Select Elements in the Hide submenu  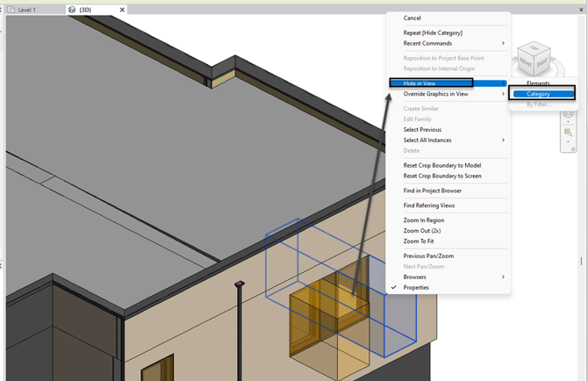coord(539,83)
